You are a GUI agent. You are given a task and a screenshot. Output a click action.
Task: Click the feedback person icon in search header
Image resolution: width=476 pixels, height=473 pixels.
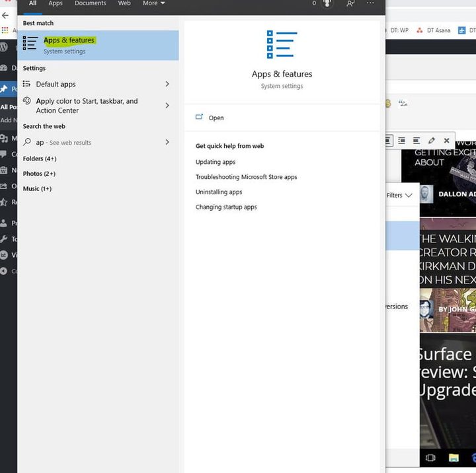pos(350,3)
